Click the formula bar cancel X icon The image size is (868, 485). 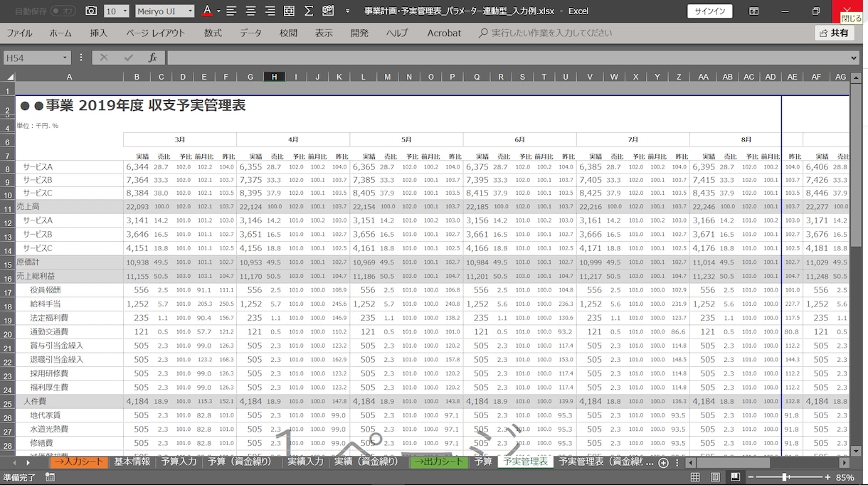tap(104, 58)
